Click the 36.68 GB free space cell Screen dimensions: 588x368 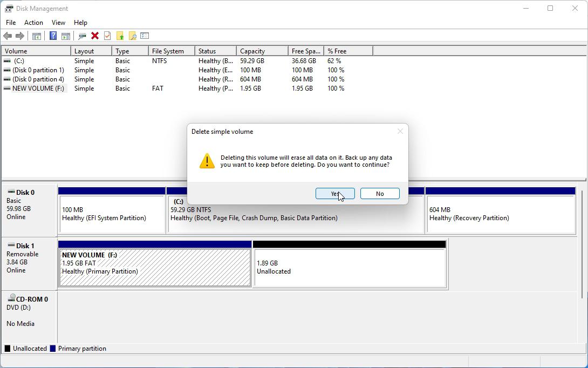pyautogui.click(x=304, y=61)
